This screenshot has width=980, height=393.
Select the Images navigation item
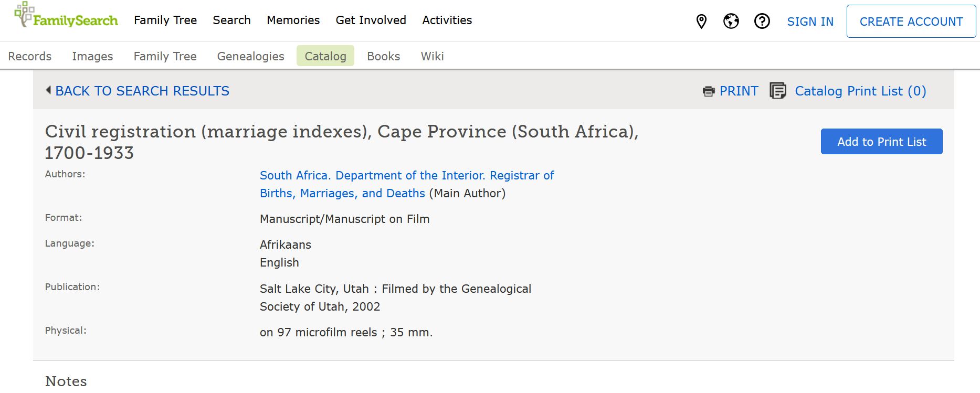pyautogui.click(x=92, y=56)
